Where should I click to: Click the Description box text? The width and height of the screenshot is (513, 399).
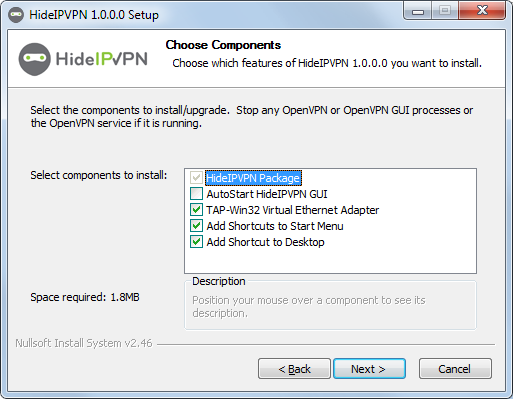(x=309, y=307)
